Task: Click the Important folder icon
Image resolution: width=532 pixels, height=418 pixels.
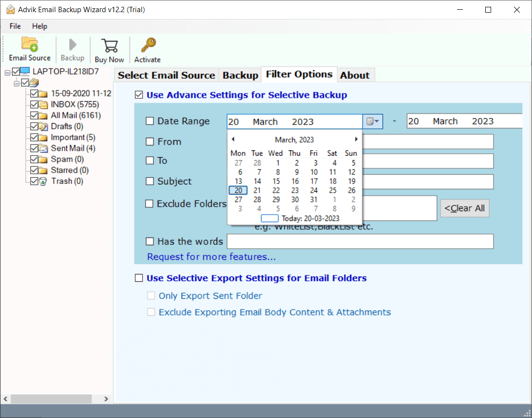Action: click(x=43, y=137)
